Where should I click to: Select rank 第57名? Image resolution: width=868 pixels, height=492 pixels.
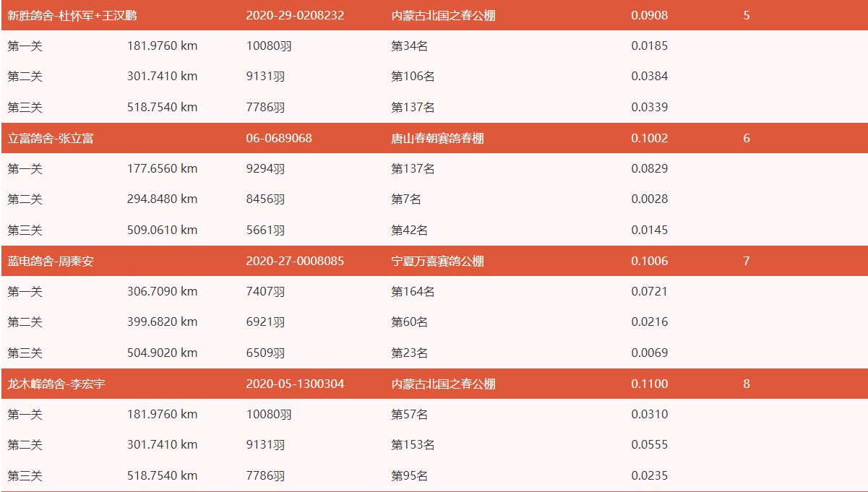[409, 415]
